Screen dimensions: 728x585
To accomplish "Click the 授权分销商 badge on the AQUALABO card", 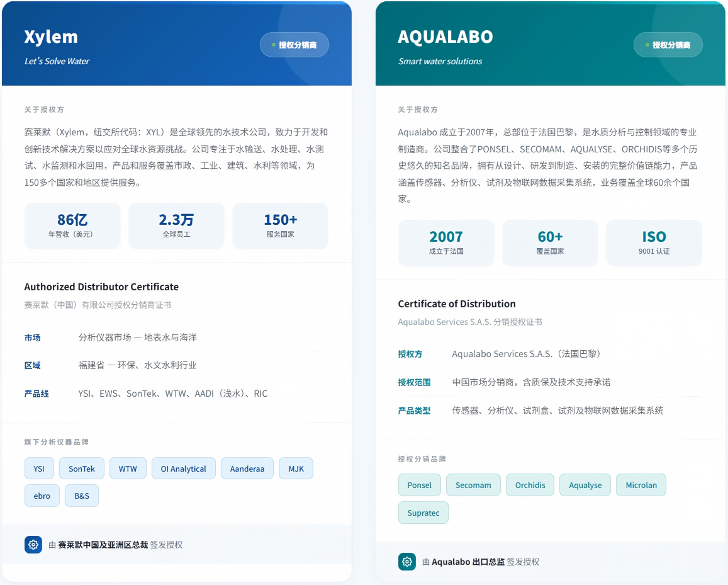I will [668, 45].
